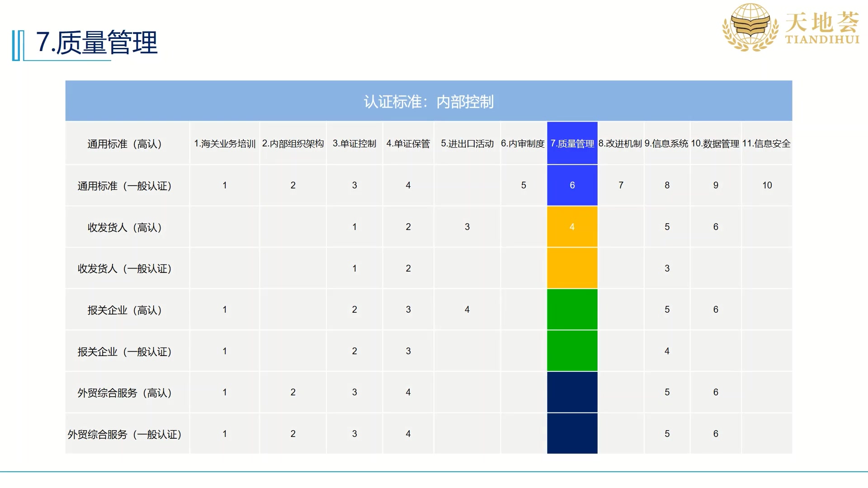Click value 3 under 信息系统 in 收发货人（一般认证）
The image size is (868, 488).
point(667,268)
